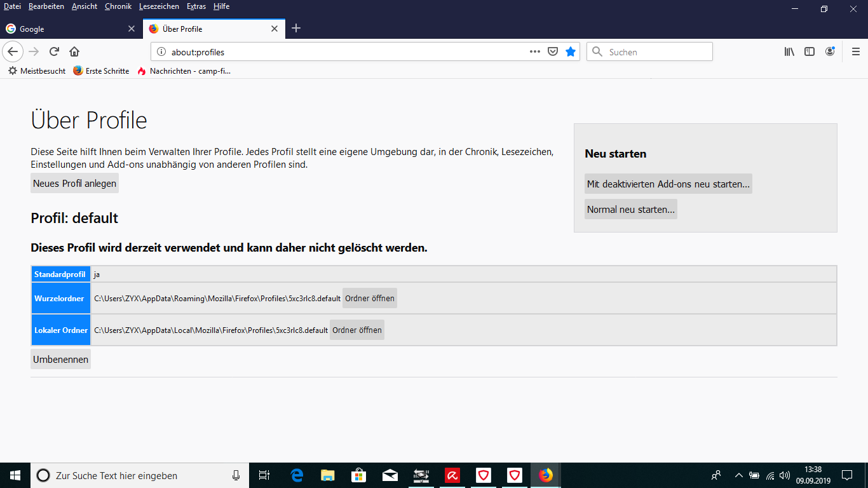The width and height of the screenshot is (868, 488).
Task: Click the Umbenennen button
Action: pyautogui.click(x=60, y=360)
